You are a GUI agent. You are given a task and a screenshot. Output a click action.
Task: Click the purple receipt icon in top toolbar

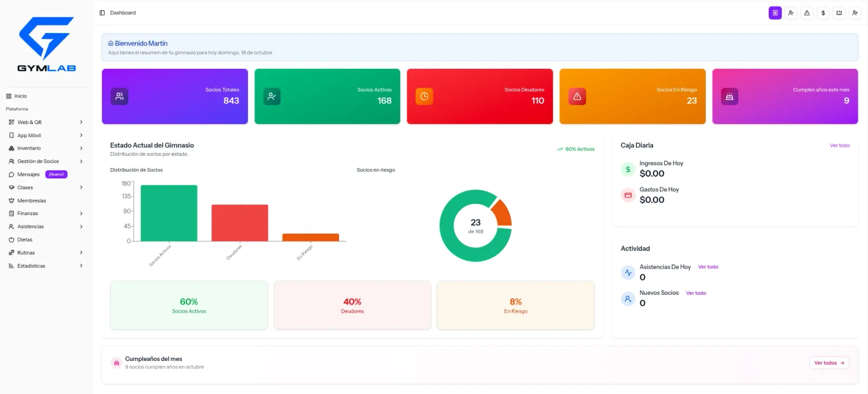(x=775, y=13)
